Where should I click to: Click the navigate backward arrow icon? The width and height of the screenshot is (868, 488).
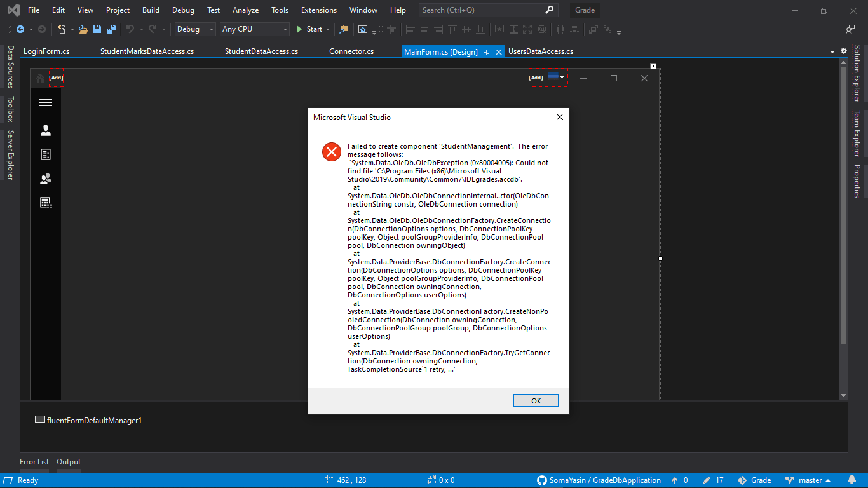[20, 29]
